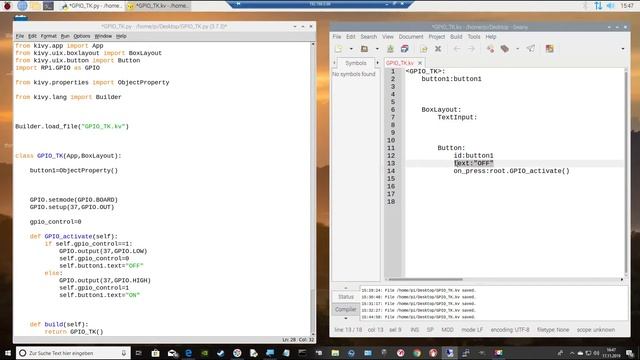This screenshot has width=640, height=360.
Task: Open Geany Help menu
Action: coord(491,37)
